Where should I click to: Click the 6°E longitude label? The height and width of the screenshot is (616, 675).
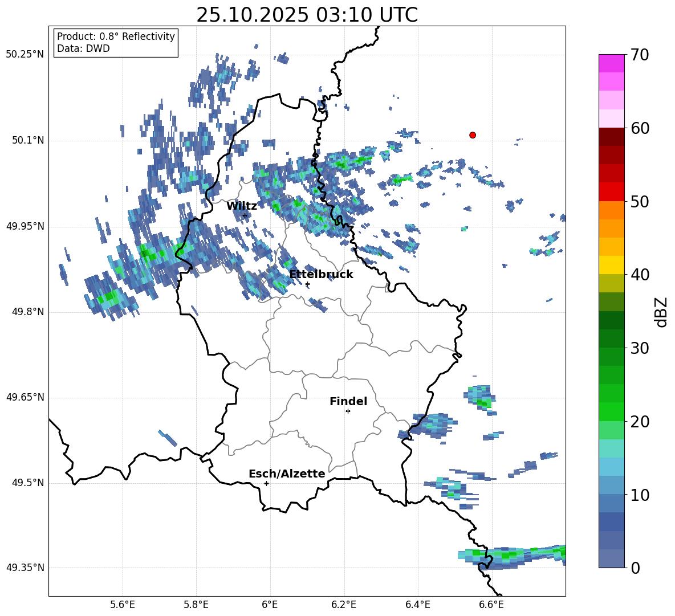(x=270, y=605)
